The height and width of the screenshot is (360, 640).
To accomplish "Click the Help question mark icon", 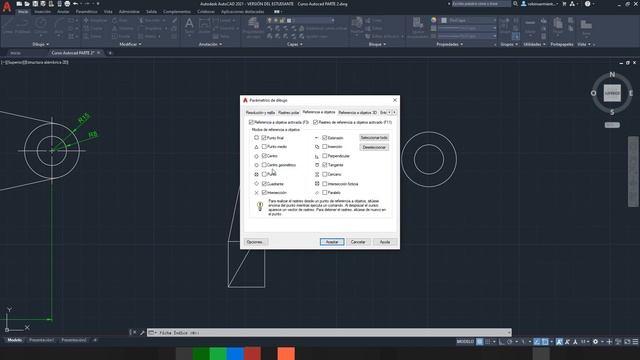I will (587, 4).
